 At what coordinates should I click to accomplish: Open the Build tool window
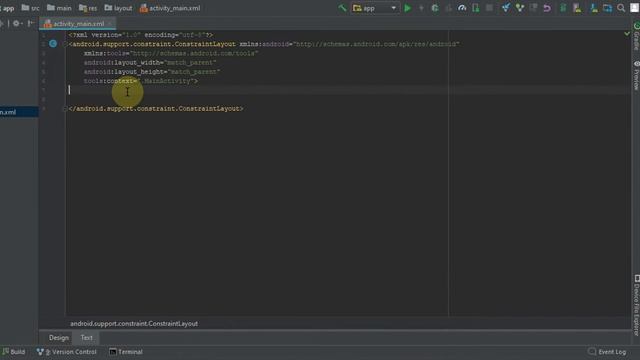[14, 352]
